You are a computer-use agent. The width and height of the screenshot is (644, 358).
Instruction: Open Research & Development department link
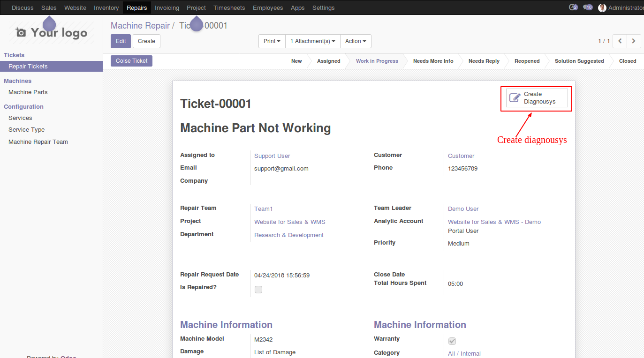(289, 235)
